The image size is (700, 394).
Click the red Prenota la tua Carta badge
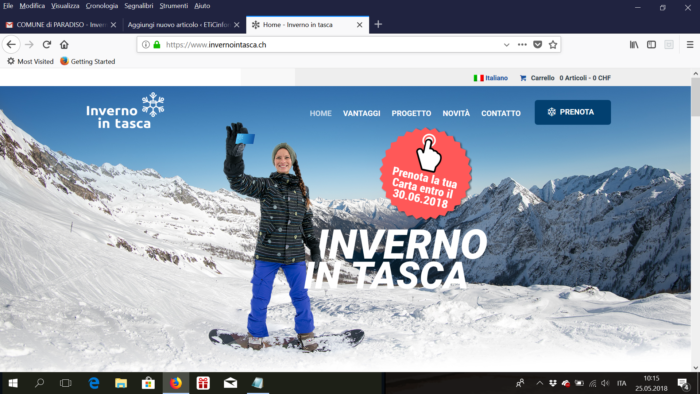point(425,174)
